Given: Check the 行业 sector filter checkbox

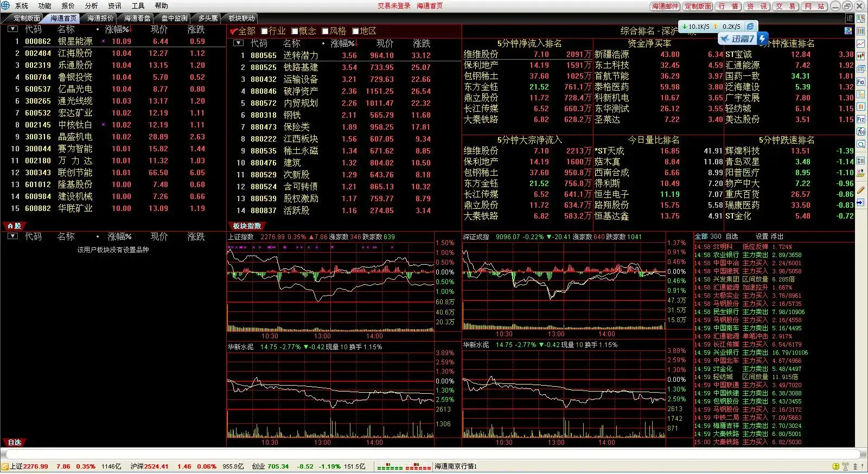Looking at the screenshot, I should click(x=265, y=31).
